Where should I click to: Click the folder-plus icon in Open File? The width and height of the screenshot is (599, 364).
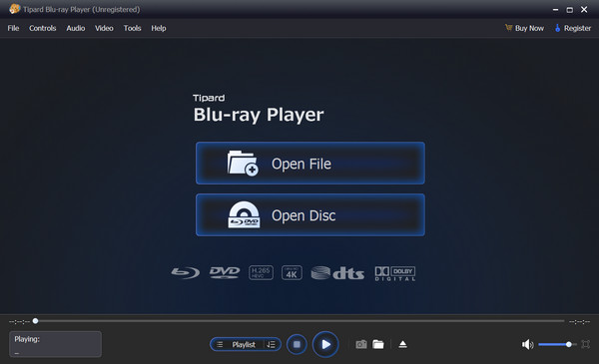tap(243, 163)
